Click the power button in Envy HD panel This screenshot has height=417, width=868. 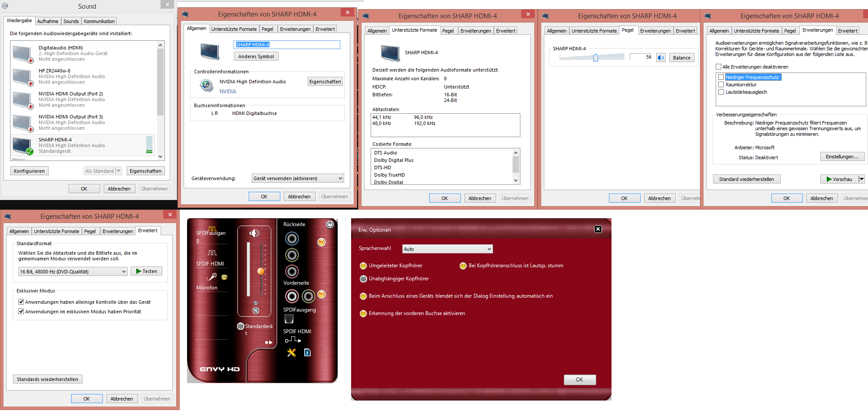[330, 224]
